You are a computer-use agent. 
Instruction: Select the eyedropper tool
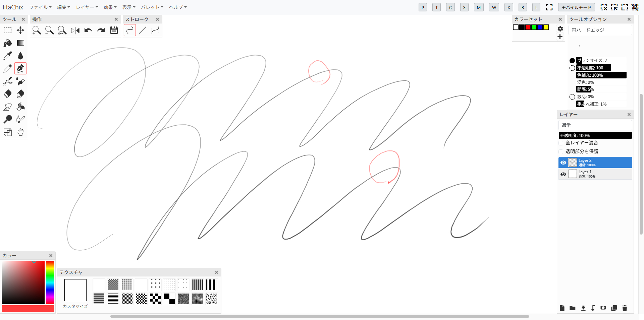tap(7, 56)
